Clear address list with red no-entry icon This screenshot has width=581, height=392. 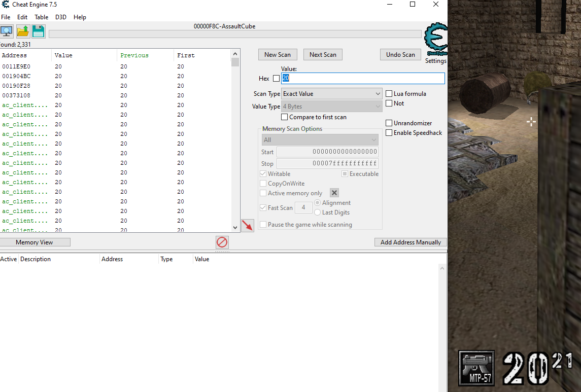tap(222, 242)
